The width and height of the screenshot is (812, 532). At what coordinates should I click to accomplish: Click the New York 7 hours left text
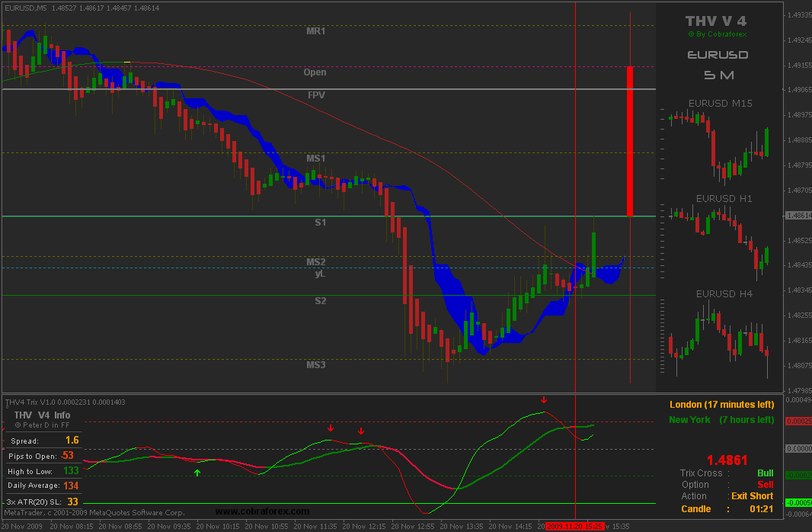point(721,420)
